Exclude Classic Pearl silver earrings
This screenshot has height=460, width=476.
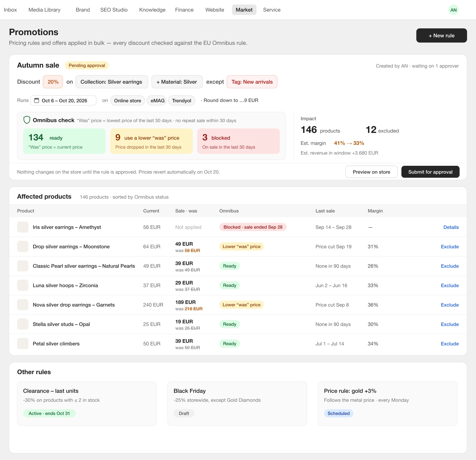click(x=450, y=266)
